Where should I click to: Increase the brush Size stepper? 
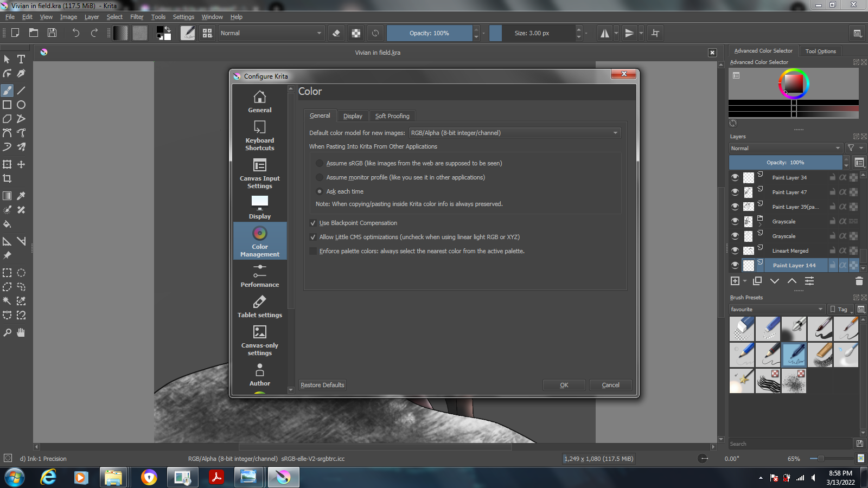pyautogui.click(x=579, y=30)
